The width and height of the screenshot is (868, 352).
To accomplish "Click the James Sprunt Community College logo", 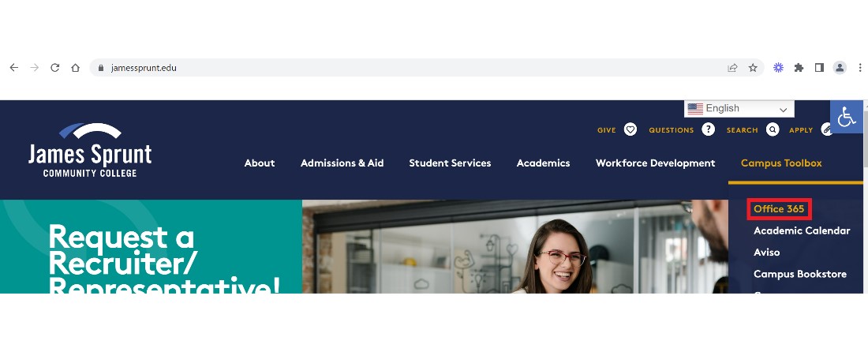I will point(90,150).
